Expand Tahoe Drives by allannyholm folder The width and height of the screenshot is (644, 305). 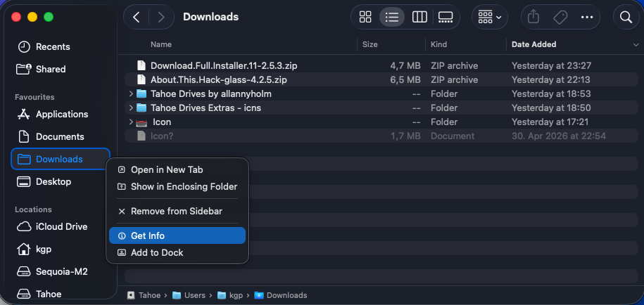point(131,94)
